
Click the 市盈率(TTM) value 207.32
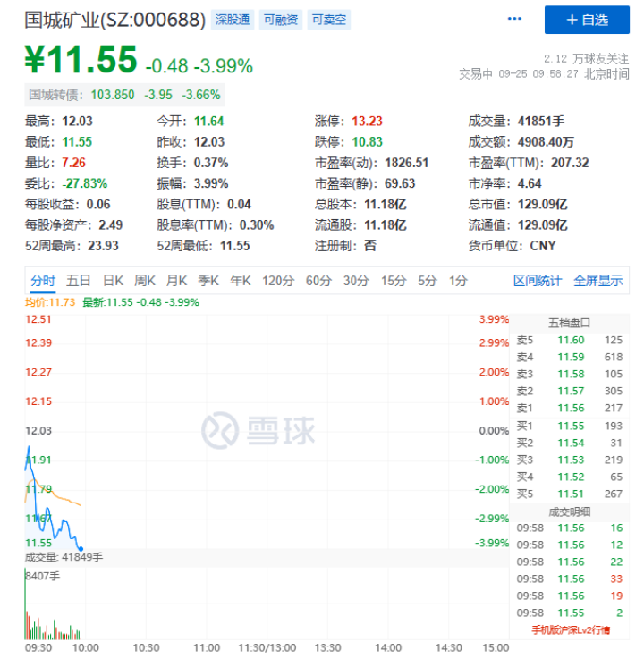(x=570, y=162)
